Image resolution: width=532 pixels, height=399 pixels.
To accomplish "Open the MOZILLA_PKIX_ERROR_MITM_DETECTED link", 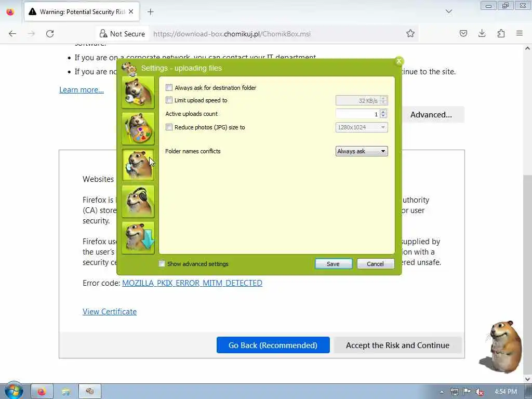I will point(192,283).
